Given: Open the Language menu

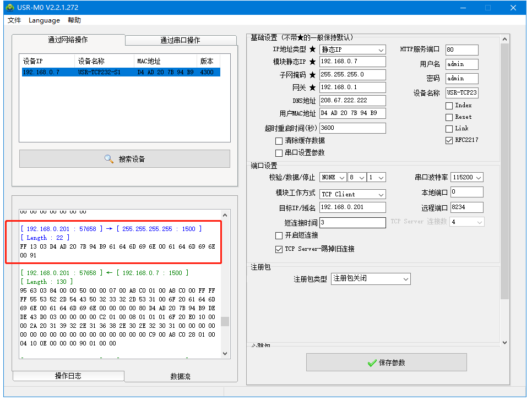Looking at the screenshot, I should click(x=44, y=20).
